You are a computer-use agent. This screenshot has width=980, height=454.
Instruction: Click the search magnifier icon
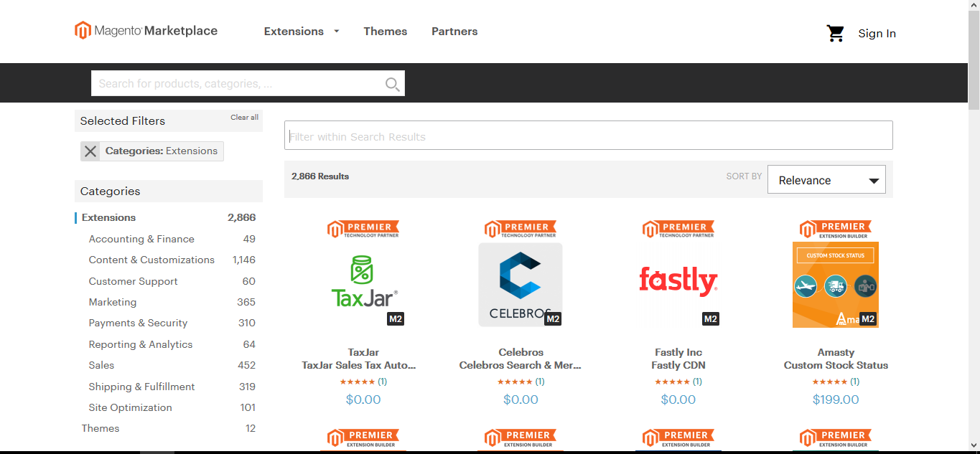coord(392,84)
